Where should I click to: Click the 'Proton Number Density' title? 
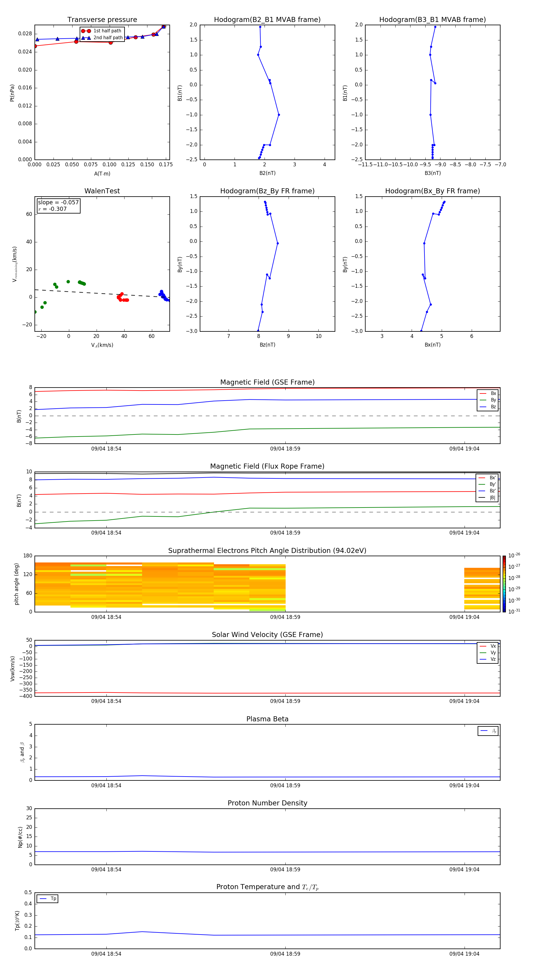(267, 803)
